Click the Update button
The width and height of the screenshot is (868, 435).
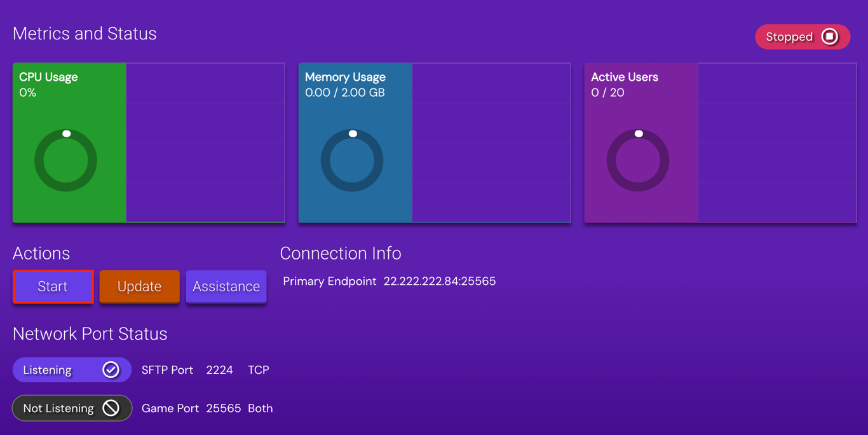click(x=139, y=286)
